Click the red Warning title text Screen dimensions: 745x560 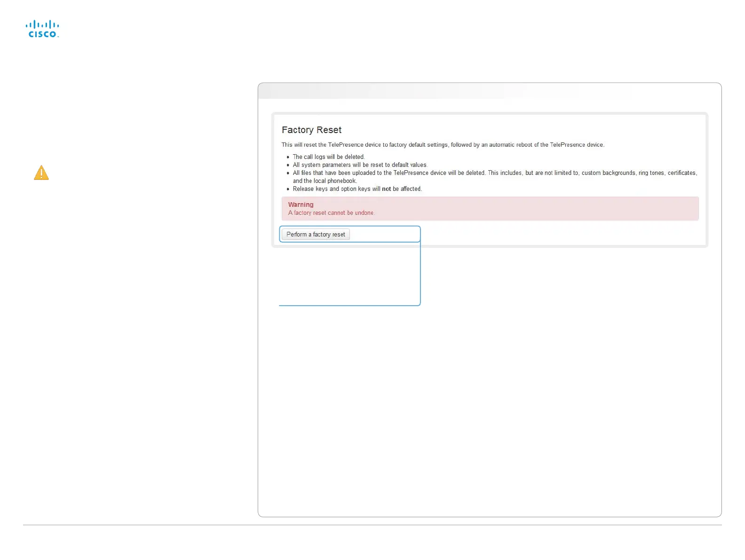click(x=301, y=205)
